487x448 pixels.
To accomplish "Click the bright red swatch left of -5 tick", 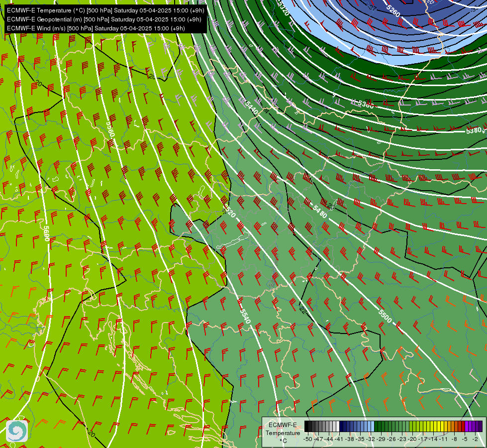I will (463, 426).
